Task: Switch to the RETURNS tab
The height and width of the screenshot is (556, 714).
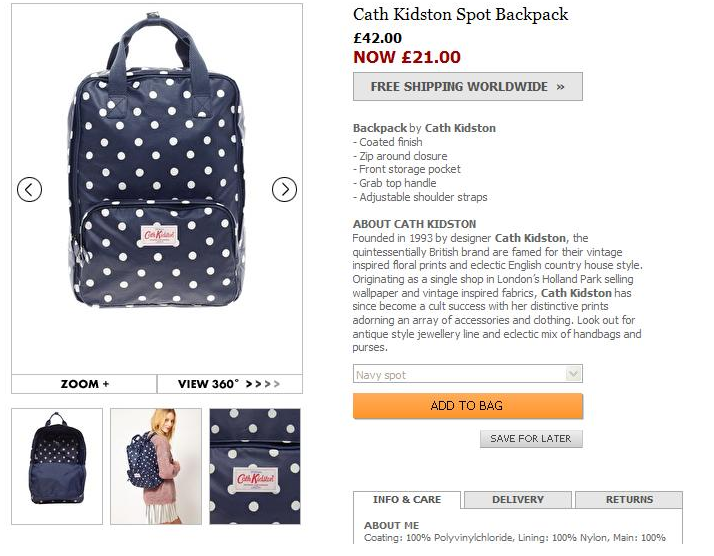Action: (629, 500)
